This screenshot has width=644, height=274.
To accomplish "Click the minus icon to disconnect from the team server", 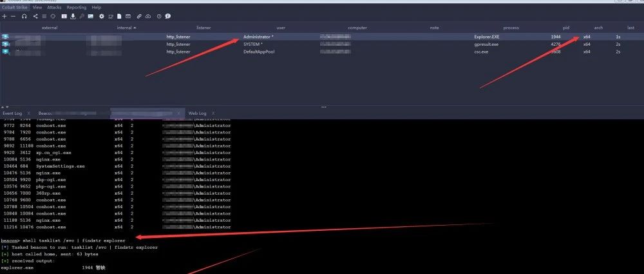I will coord(13,17).
